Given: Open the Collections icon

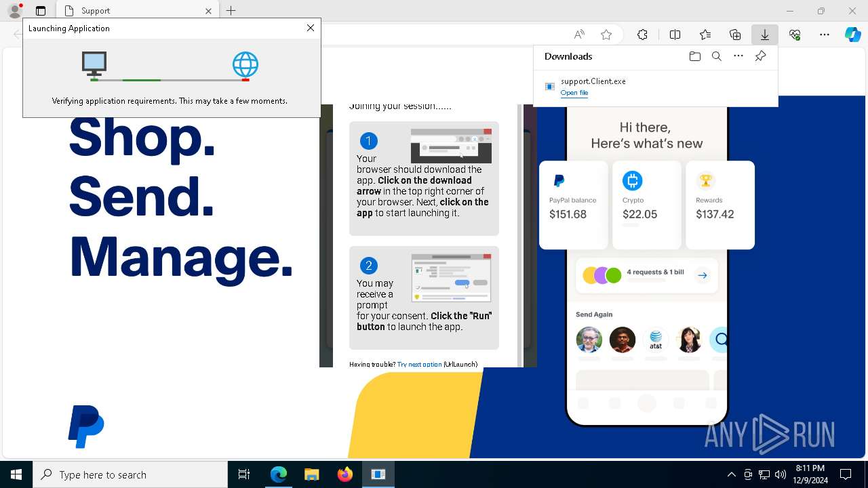Looking at the screenshot, I should [x=735, y=35].
